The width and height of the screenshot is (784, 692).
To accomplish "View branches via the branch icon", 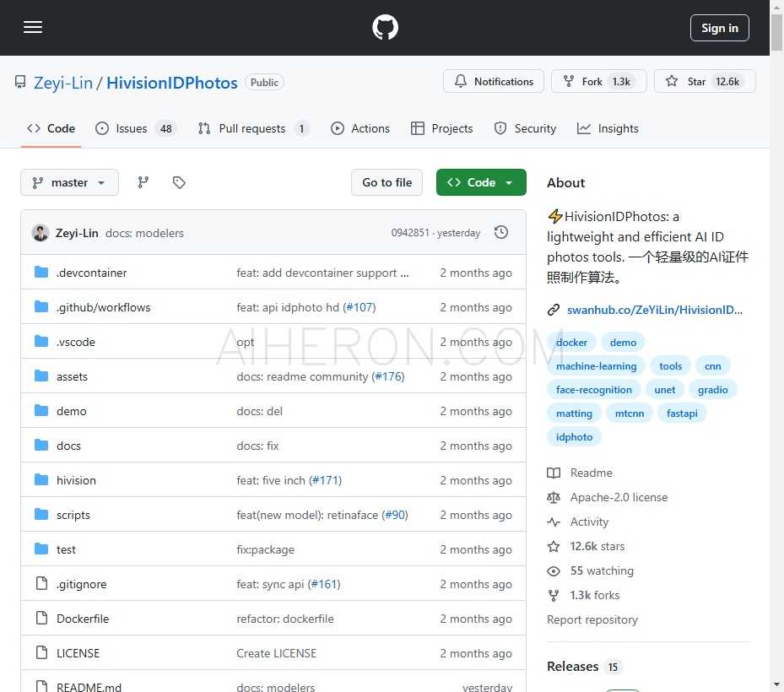I will (x=143, y=182).
